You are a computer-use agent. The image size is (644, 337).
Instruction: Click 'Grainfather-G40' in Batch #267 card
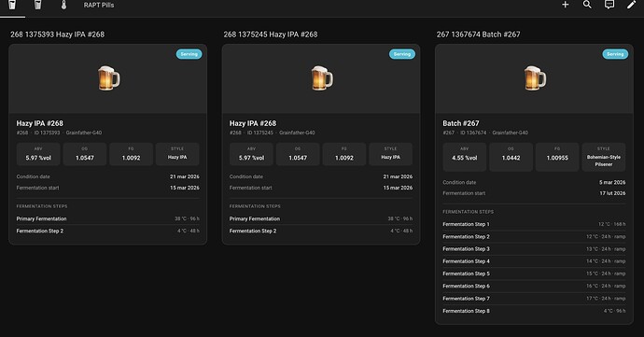pyautogui.click(x=511, y=133)
